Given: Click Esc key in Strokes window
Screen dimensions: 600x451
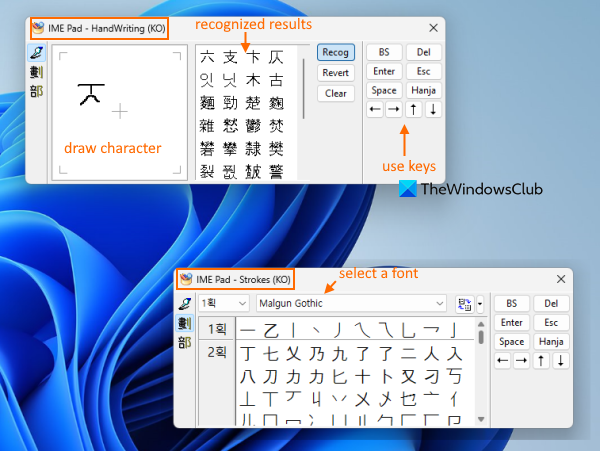Looking at the screenshot, I should (x=551, y=323).
